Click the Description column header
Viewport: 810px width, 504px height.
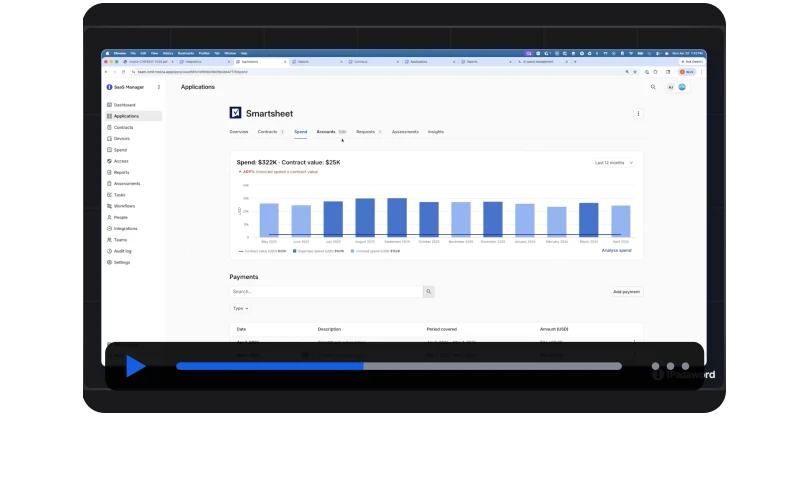(x=329, y=329)
